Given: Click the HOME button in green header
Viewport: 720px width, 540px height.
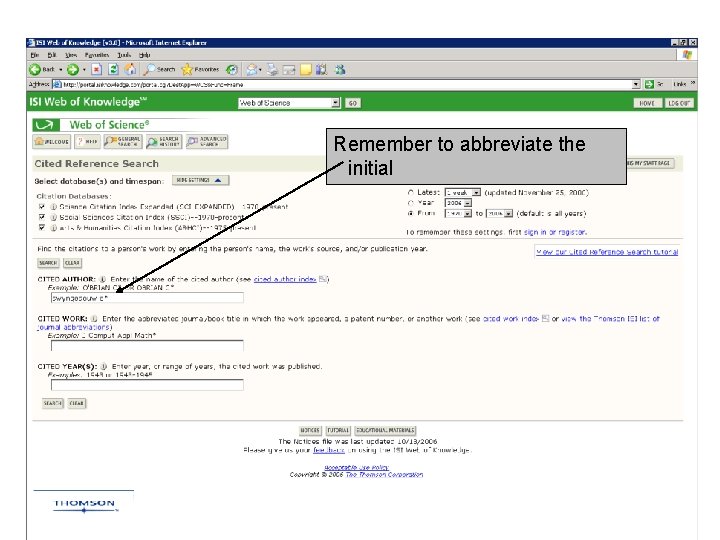Looking at the screenshot, I should (647, 103).
